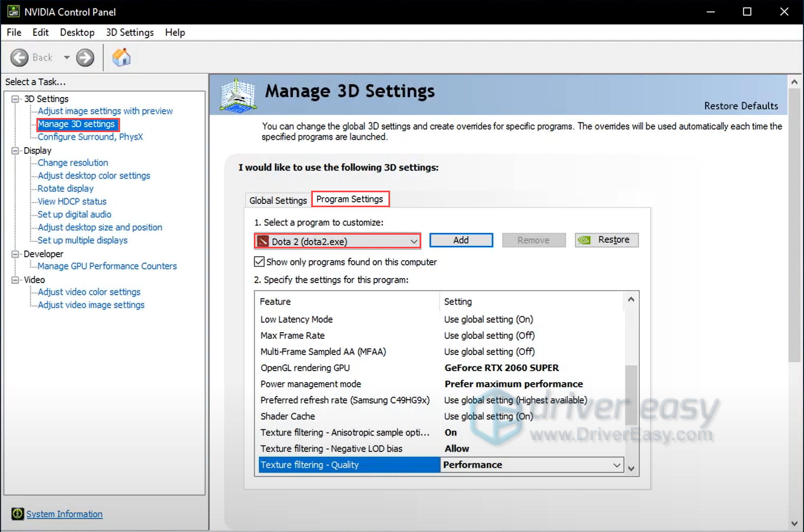Select the Preferred refresh rate row
This screenshot has width=804, height=532.
(441, 400)
